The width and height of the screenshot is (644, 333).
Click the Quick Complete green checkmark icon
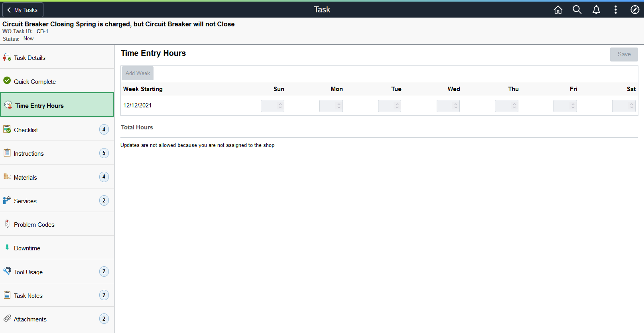[7, 80]
